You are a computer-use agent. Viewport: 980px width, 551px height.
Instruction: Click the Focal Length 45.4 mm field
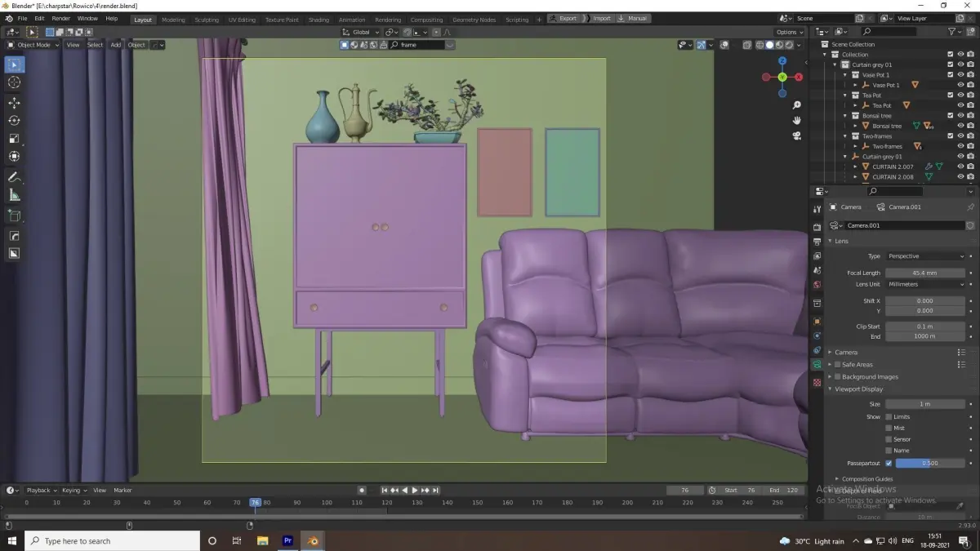pos(925,273)
